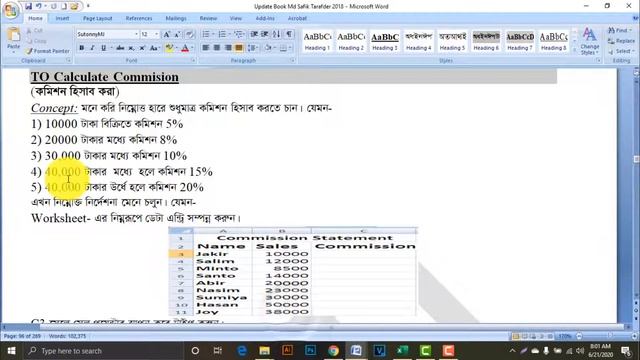Open the font name dropdown
The height and width of the screenshot is (360, 640).
pyautogui.click(x=136, y=35)
